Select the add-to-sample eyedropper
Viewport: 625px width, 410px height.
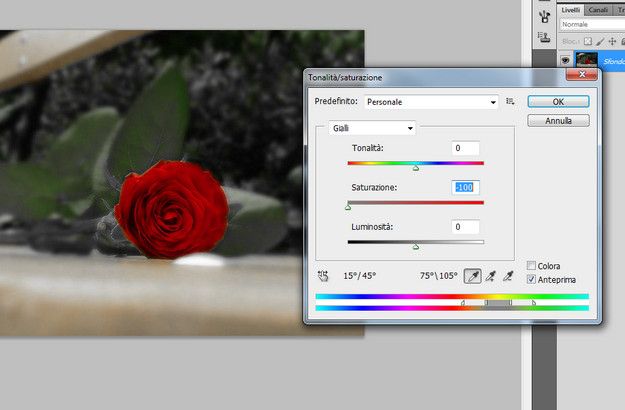(x=490, y=275)
